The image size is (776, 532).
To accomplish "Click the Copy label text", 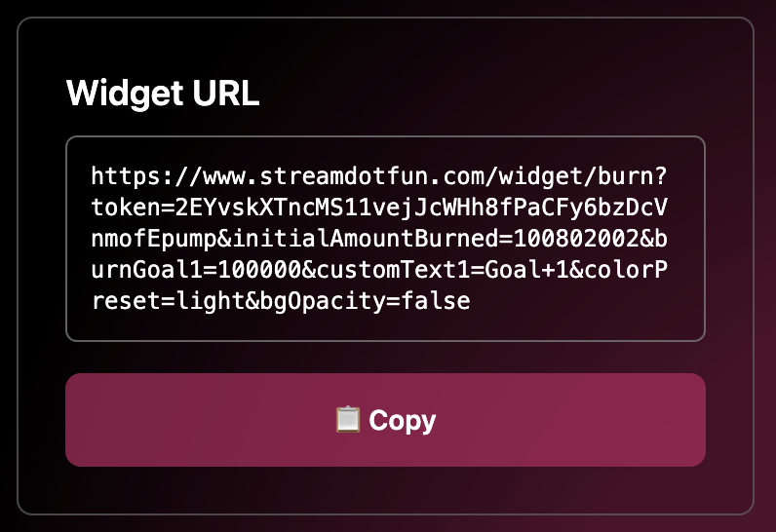I will [402, 420].
